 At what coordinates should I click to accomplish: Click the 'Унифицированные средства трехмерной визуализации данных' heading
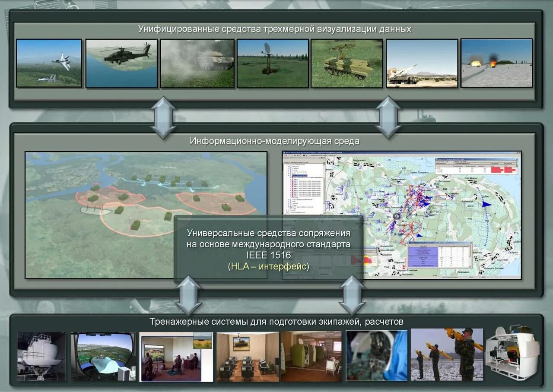[275, 29]
